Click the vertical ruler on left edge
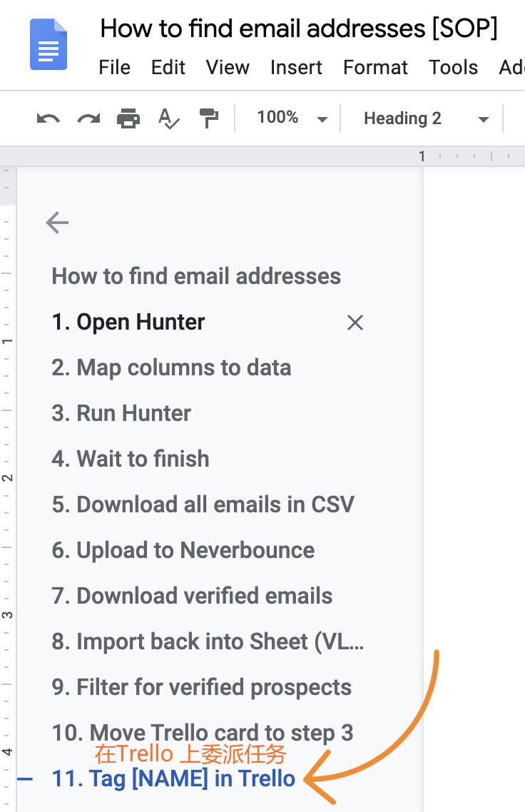Viewport: 525px width, 812px height. click(7, 489)
